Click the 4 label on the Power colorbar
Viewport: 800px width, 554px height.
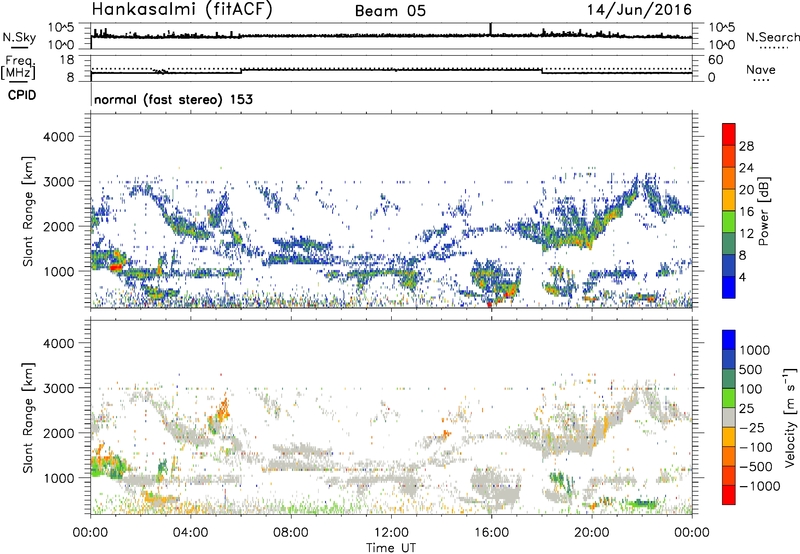point(743,277)
